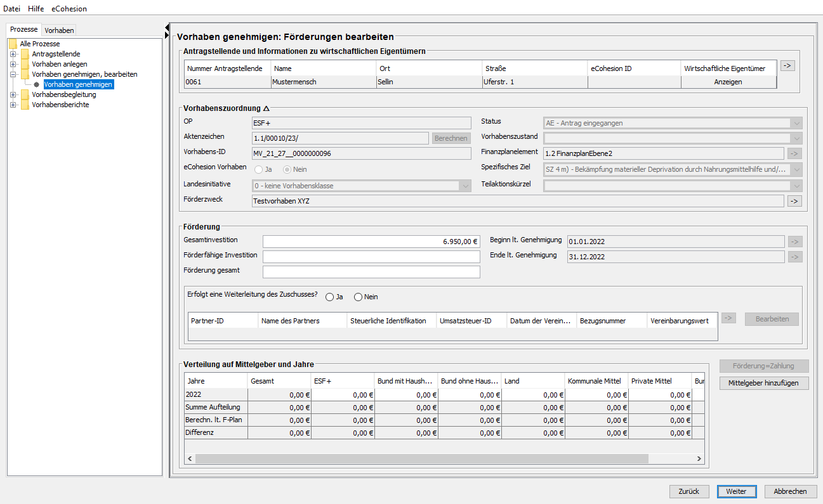Click Mittelgeber hinzufügen button

click(x=764, y=383)
